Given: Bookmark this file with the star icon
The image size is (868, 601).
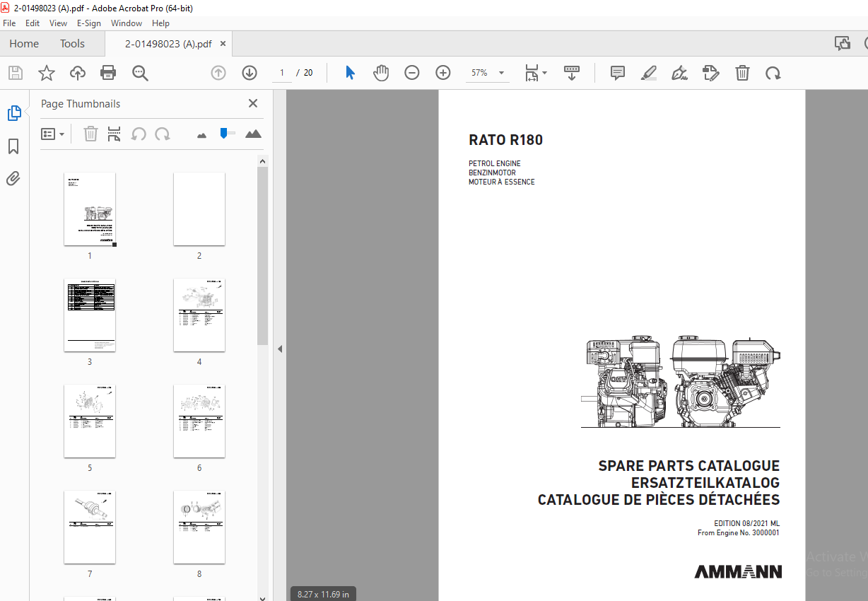Looking at the screenshot, I should [x=47, y=73].
